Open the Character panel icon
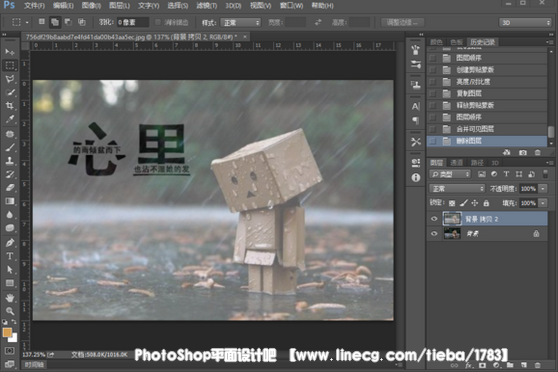558x372 pixels. click(415, 106)
